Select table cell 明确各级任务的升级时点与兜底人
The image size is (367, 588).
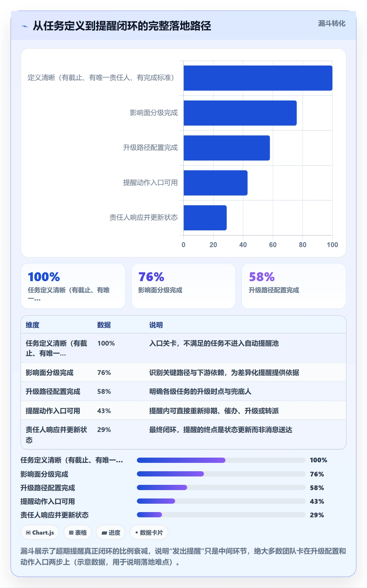click(x=200, y=391)
